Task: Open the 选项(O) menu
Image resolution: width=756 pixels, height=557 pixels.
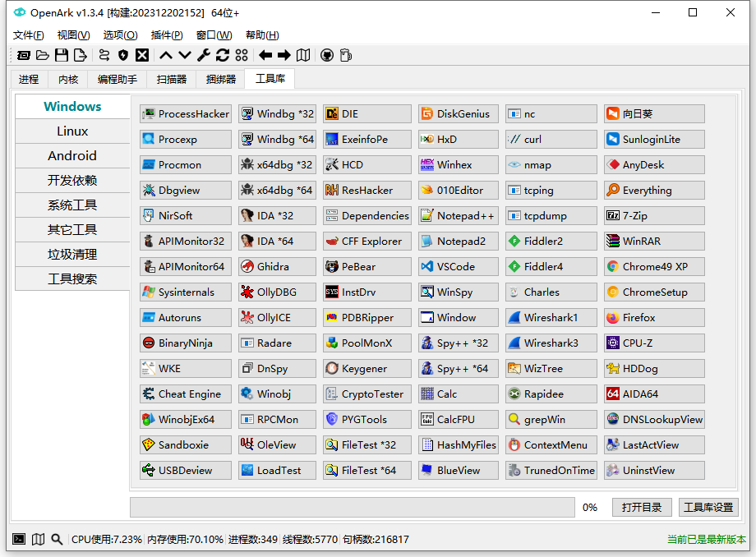Action: coord(120,35)
